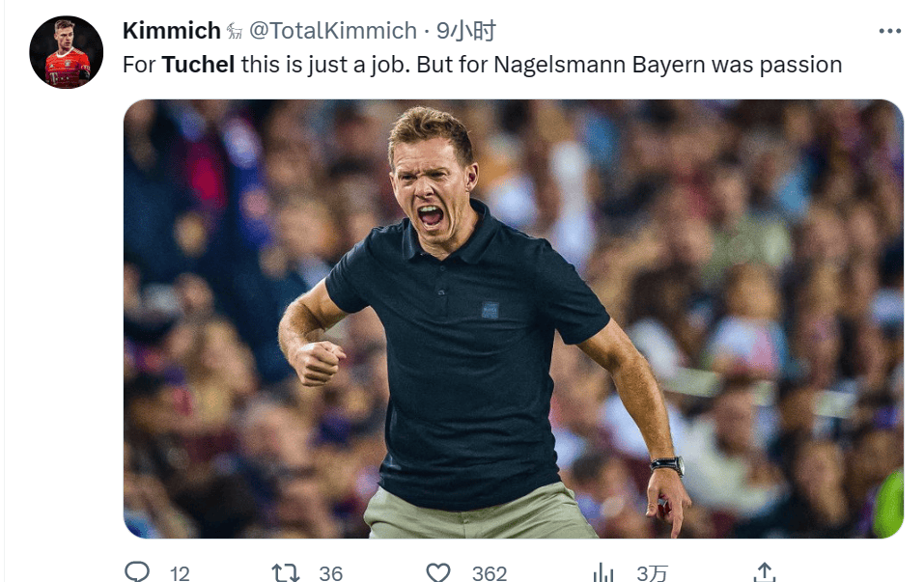Retweet using the retweet arrows icon
Image resolution: width=924 pixels, height=582 pixels.
tap(286, 572)
